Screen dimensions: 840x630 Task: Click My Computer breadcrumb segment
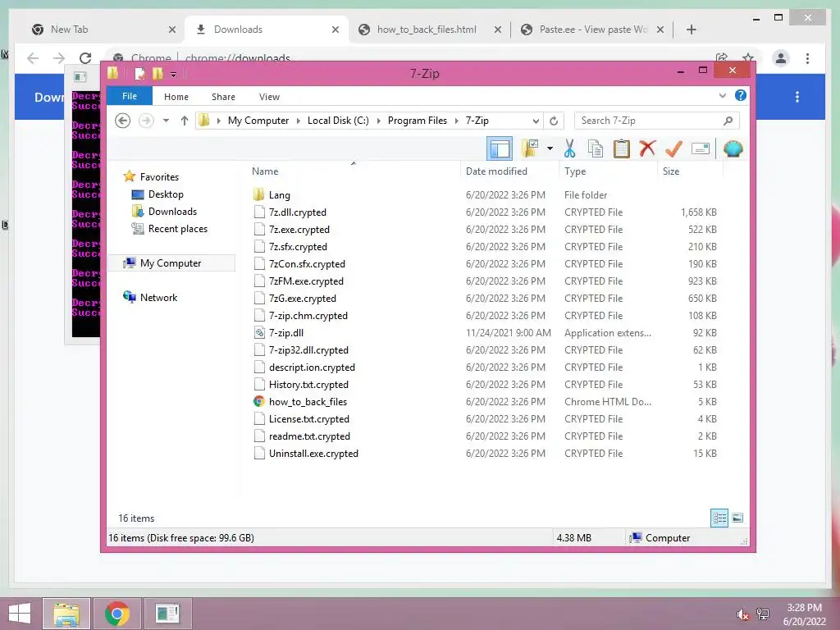pos(258,121)
